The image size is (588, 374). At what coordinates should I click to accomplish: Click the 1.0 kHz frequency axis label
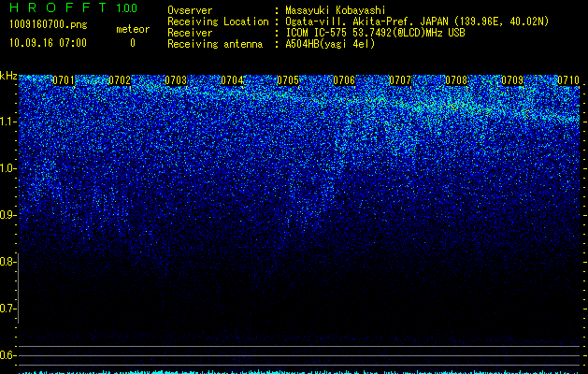[x=7, y=168]
